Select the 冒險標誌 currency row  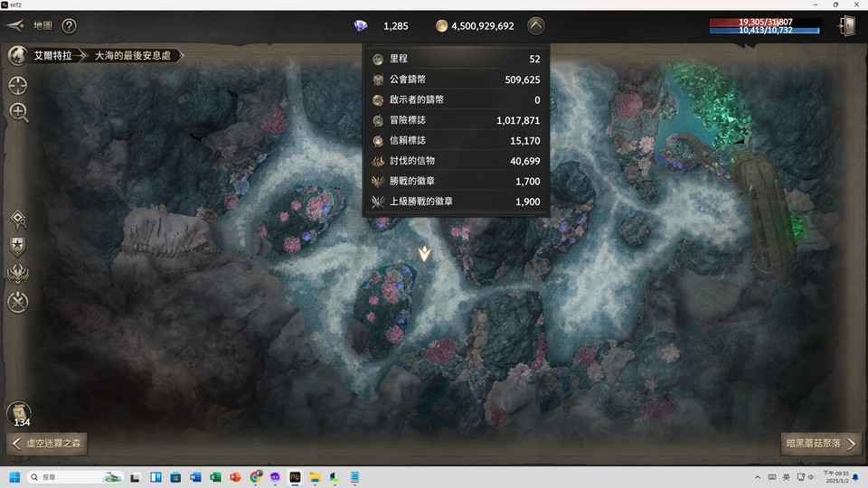pyautogui.click(x=456, y=120)
